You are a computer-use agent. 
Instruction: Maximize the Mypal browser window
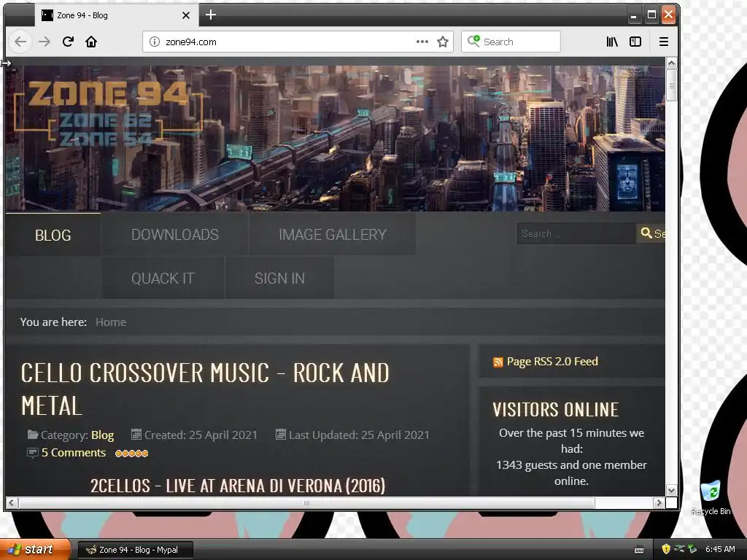651,15
